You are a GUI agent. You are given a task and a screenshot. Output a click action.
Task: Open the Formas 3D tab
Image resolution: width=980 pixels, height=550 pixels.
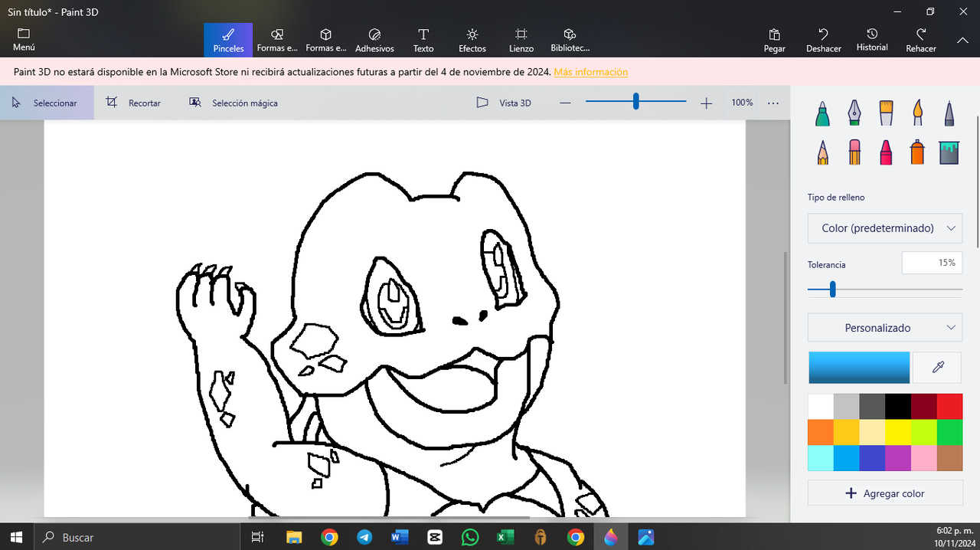tap(325, 40)
